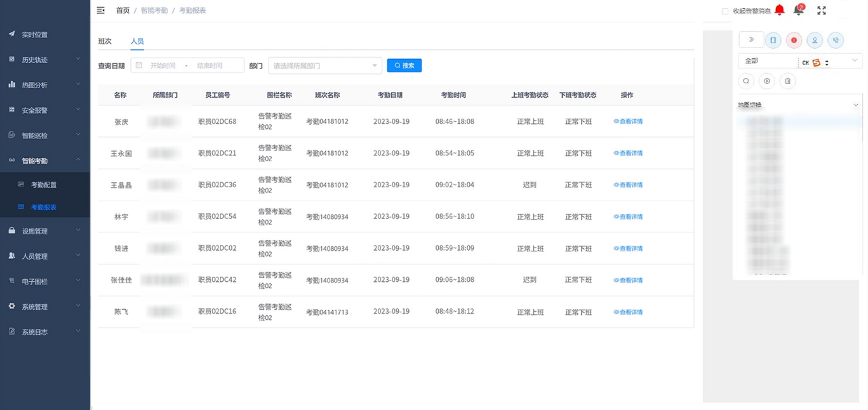Click the play circle icon in right panel

767,81
